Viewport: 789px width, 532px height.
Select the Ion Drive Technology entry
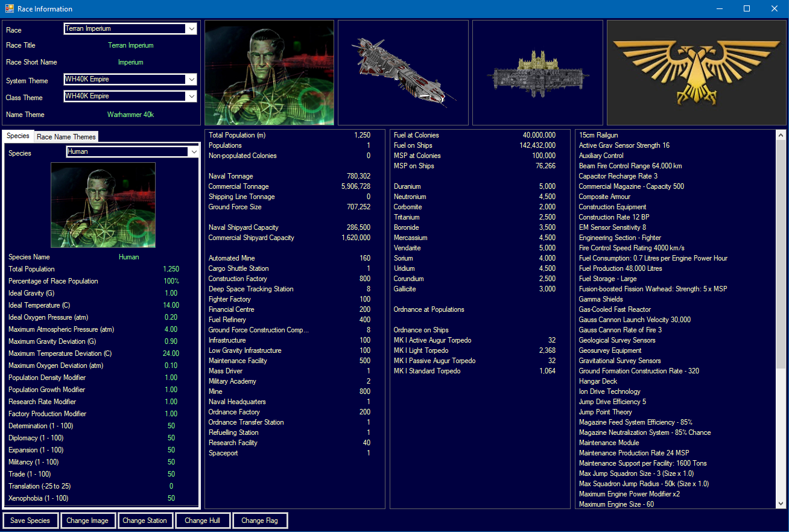tap(676, 391)
